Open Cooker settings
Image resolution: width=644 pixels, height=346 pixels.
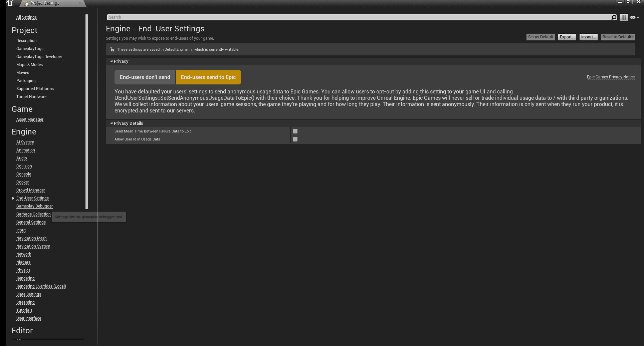click(23, 182)
